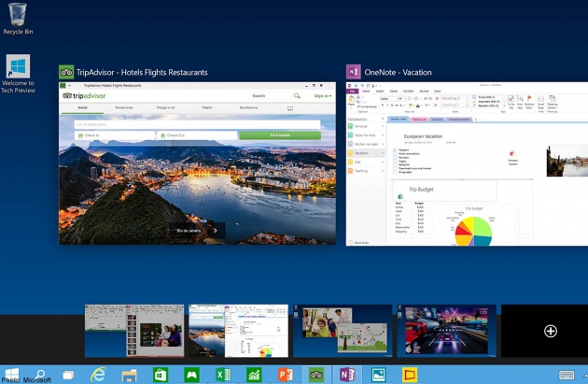Screen dimensions: 588x384
Task: Select the Heading 1 style in OneNote
Action: tap(453, 99)
